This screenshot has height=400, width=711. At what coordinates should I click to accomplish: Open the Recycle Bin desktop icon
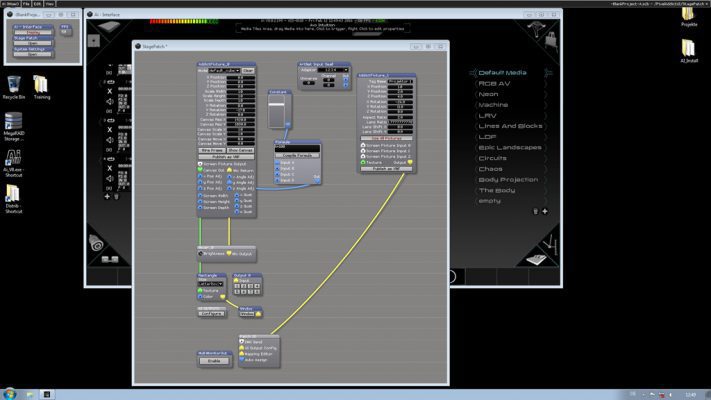pyautogui.click(x=14, y=86)
